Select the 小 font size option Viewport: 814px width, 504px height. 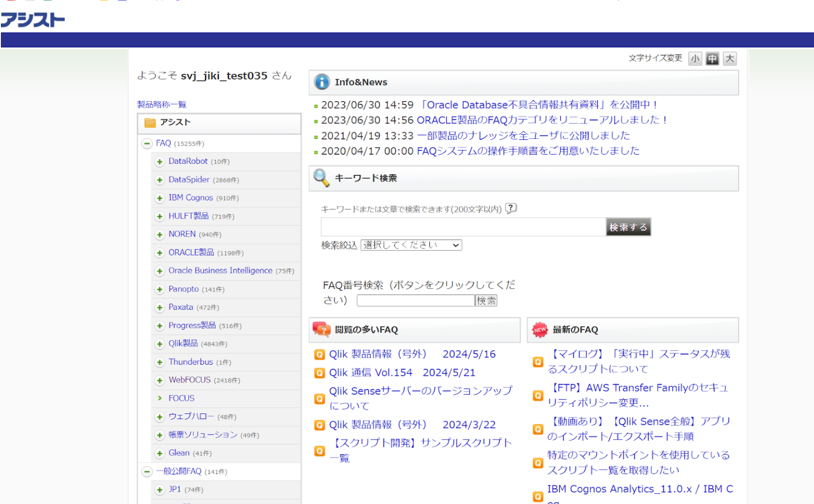pyautogui.click(x=695, y=58)
